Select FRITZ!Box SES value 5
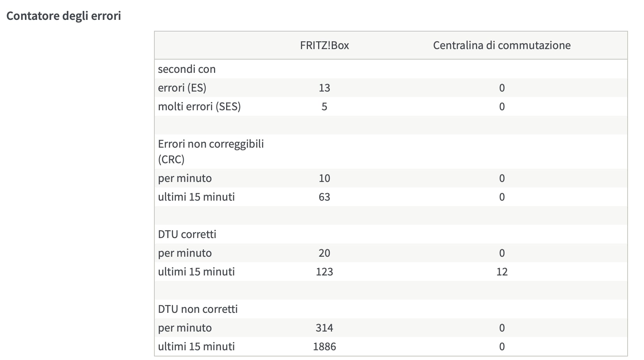The image size is (644, 360). [x=324, y=106]
